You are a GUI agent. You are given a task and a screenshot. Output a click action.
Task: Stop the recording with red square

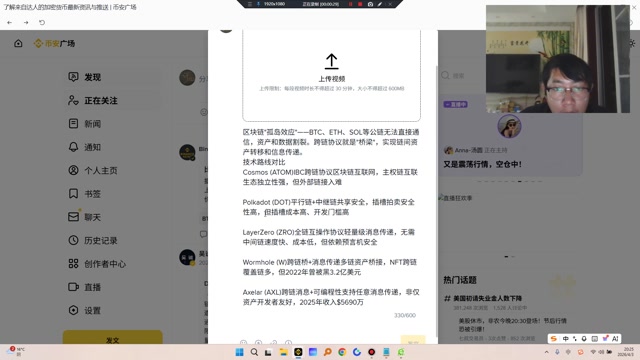click(x=360, y=4)
